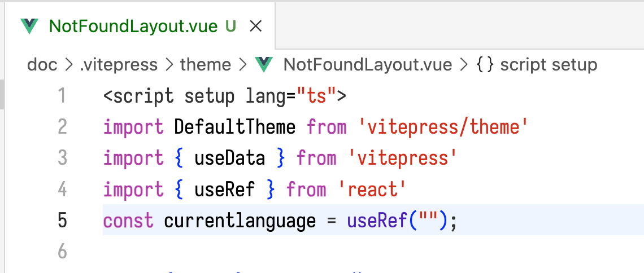
Task: Place cursor on '<script' tag text
Action: coord(138,96)
